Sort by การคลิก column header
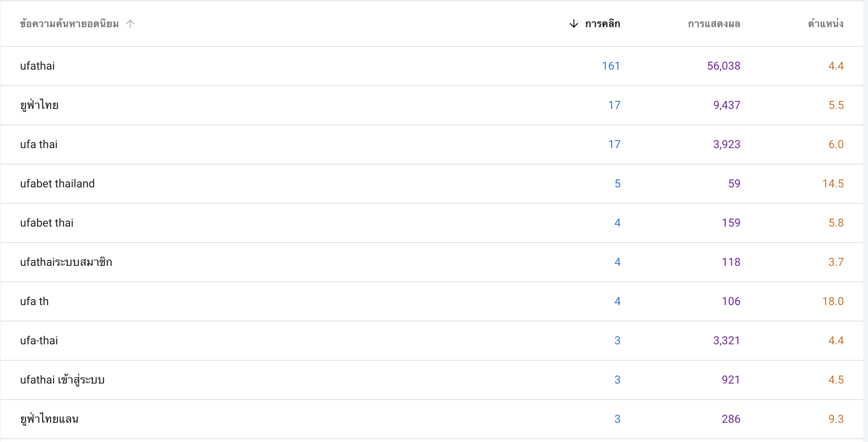This screenshot has width=868, height=442. (602, 24)
